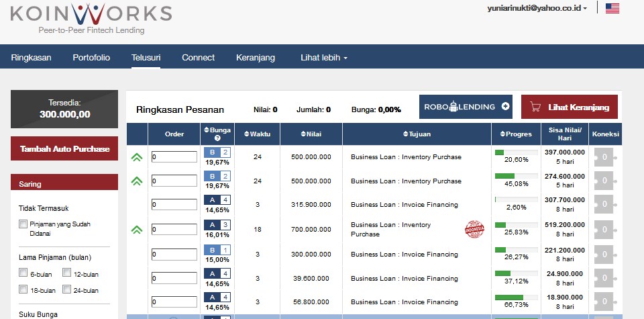Screen dimensions: 644x319
Task: Expand the Lihat lebih menu
Action: 324,58
